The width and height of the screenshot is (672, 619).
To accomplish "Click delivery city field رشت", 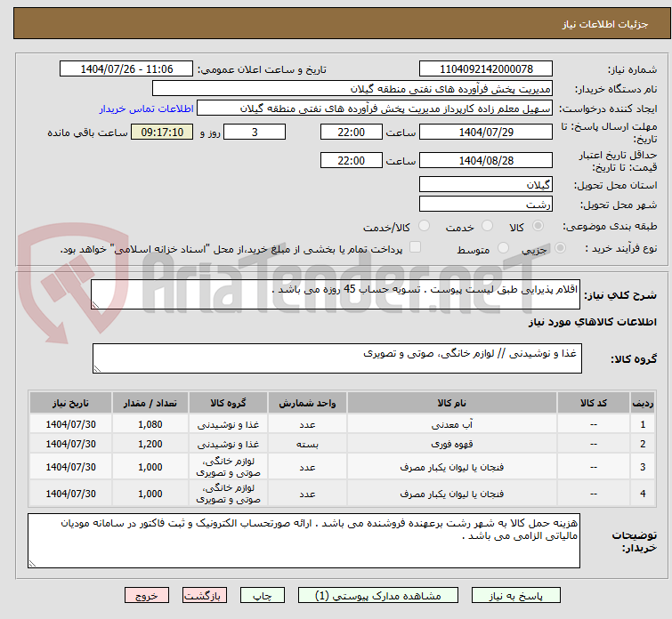I will pos(486,205).
